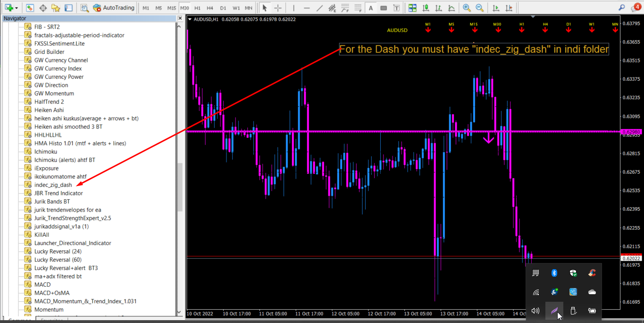Switch chart to MN timeframe
644x323 pixels.
pos(249,8)
